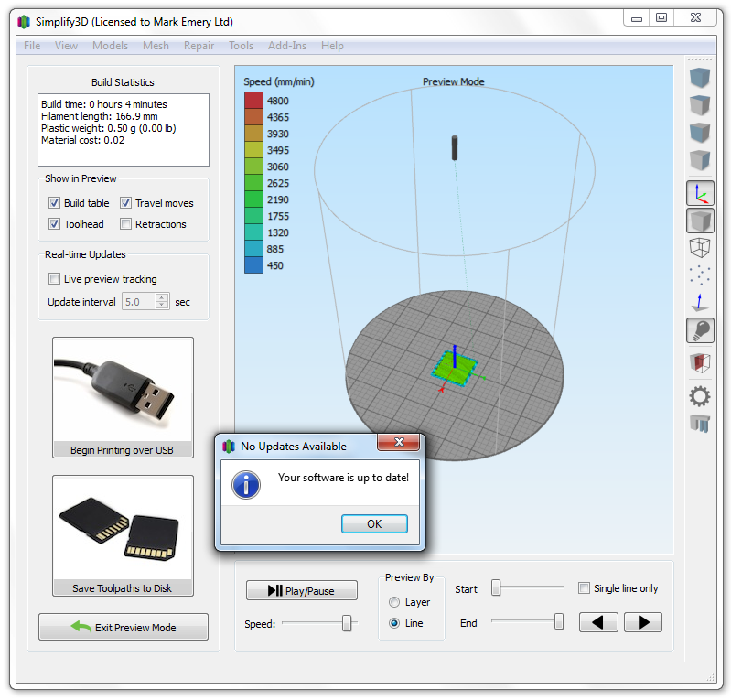Select the Layer preview radio button
Image resolution: width=731 pixels, height=700 pixels.
394,602
